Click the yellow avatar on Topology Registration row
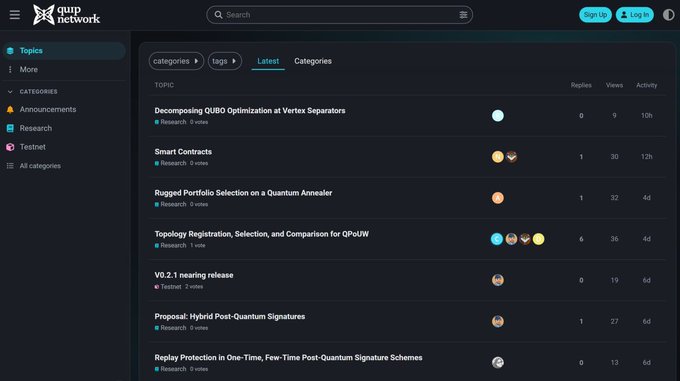680x381 pixels. point(538,239)
